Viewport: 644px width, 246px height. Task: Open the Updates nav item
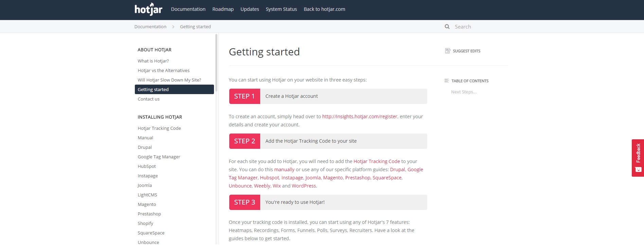[250, 9]
